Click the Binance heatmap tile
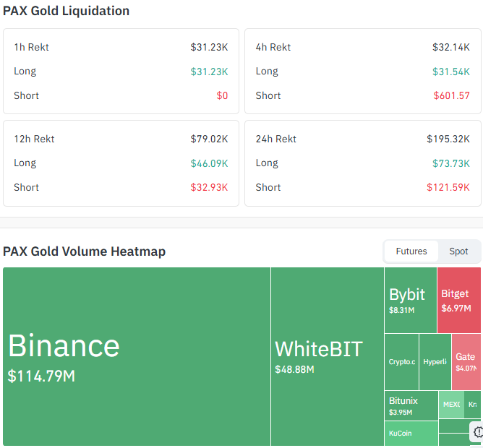 (x=137, y=356)
